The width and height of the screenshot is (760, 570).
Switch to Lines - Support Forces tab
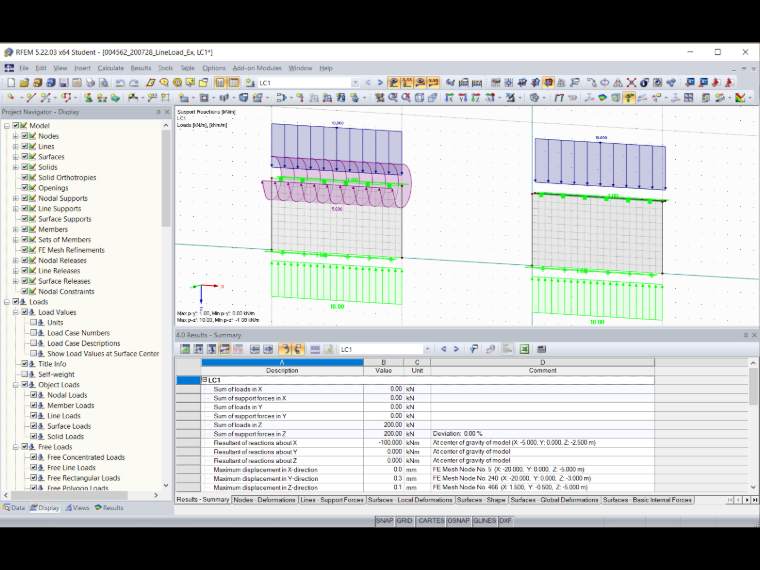click(x=332, y=500)
